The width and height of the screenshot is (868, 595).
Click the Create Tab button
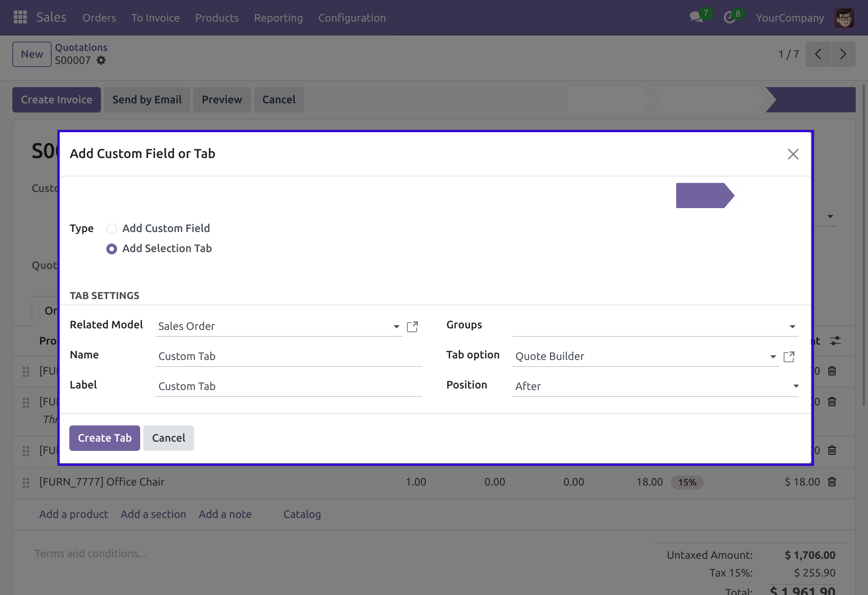tap(105, 438)
